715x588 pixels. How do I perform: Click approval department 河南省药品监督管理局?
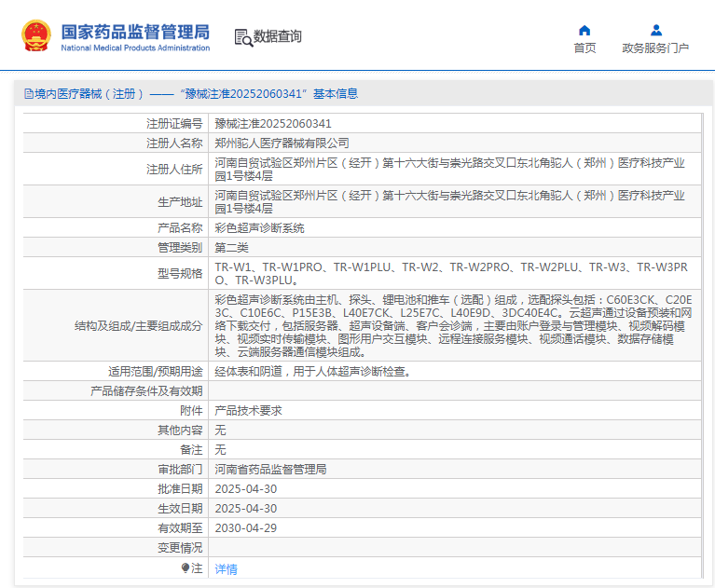pos(270,469)
